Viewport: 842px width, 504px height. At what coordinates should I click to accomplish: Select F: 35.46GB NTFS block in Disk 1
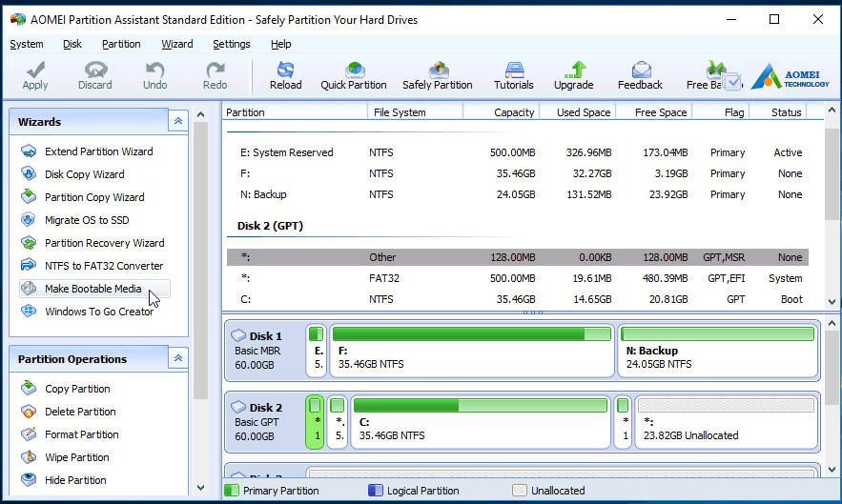tap(471, 351)
